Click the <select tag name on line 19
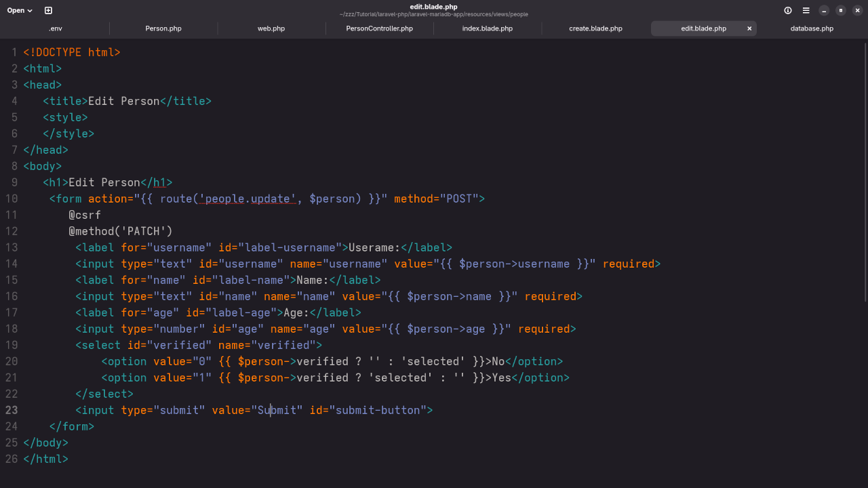868x488 pixels. (x=98, y=345)
